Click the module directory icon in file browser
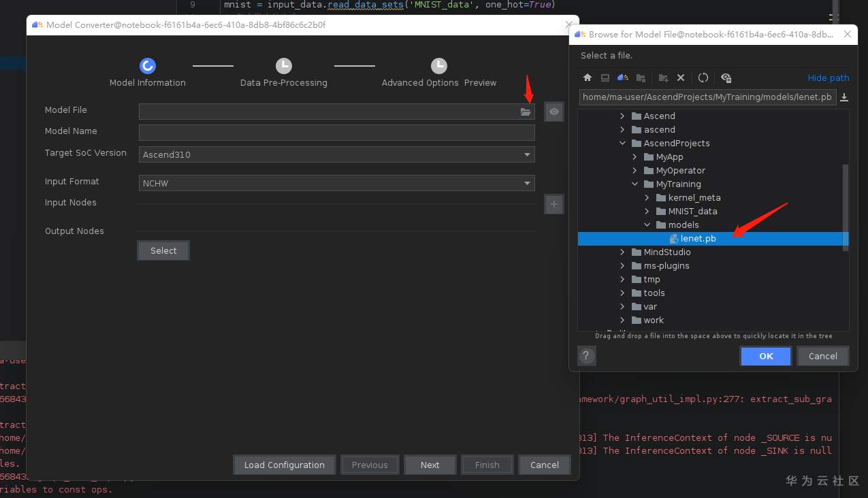 (641, 78)
